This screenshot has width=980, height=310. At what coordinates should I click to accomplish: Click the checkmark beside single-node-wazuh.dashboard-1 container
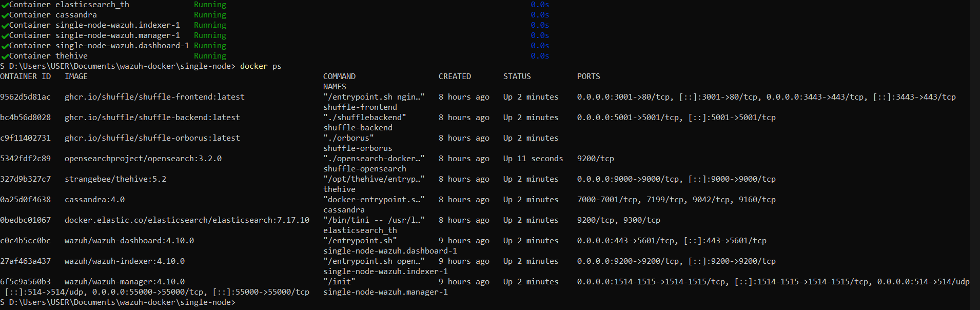point(5,46)
